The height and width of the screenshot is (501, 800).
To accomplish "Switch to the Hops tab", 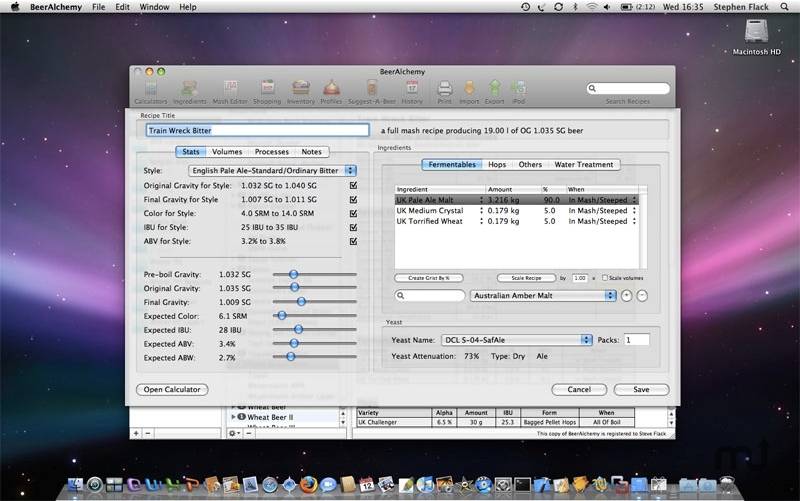I will [497, 164].
